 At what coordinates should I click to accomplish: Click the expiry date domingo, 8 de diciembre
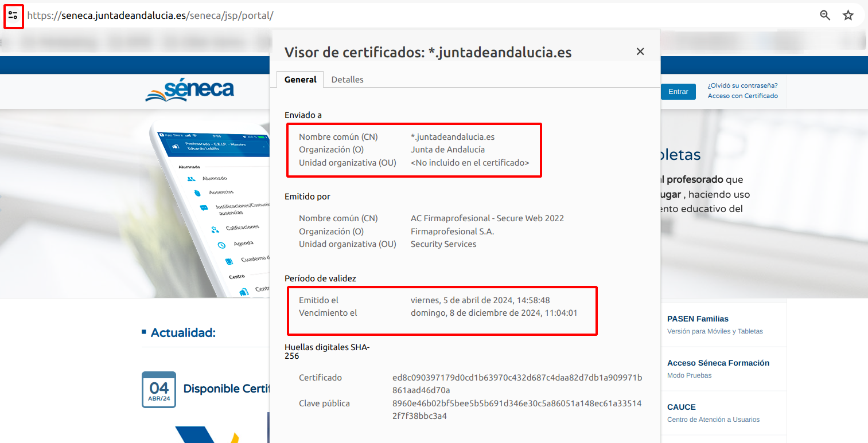(x=494, y=313)
